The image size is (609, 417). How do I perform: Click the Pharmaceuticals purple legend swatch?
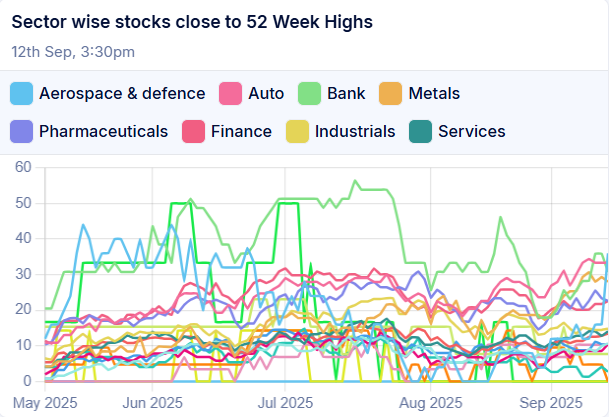point(21,131)
